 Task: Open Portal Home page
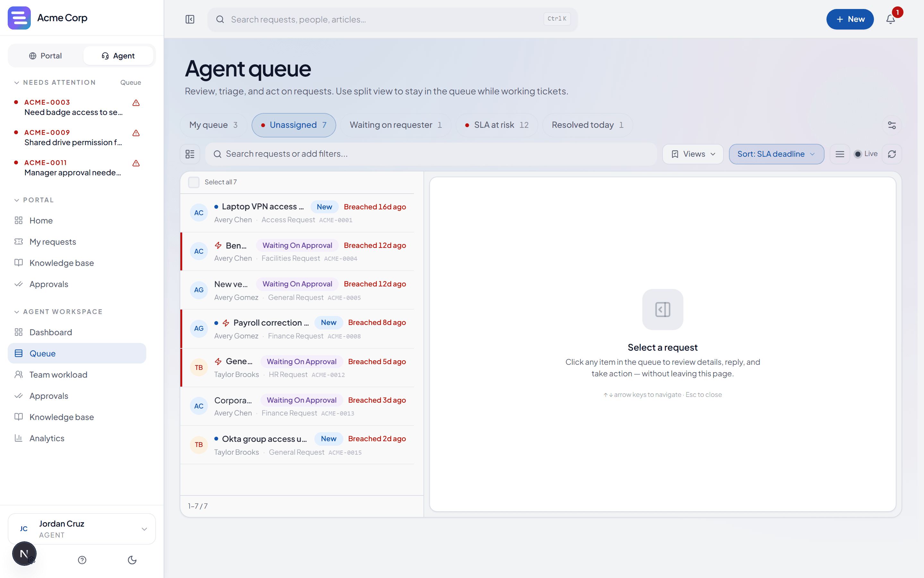[77, 221]
